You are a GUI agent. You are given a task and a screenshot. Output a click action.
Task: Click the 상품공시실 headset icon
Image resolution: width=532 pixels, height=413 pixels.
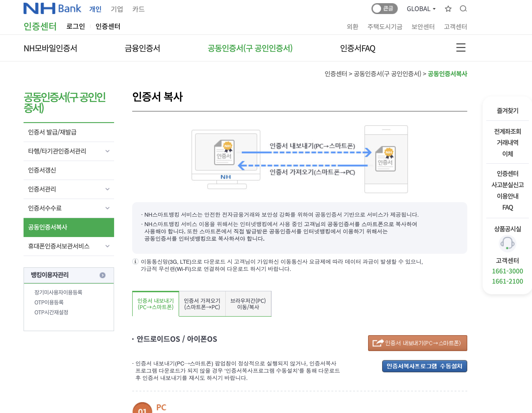point(507,244)
